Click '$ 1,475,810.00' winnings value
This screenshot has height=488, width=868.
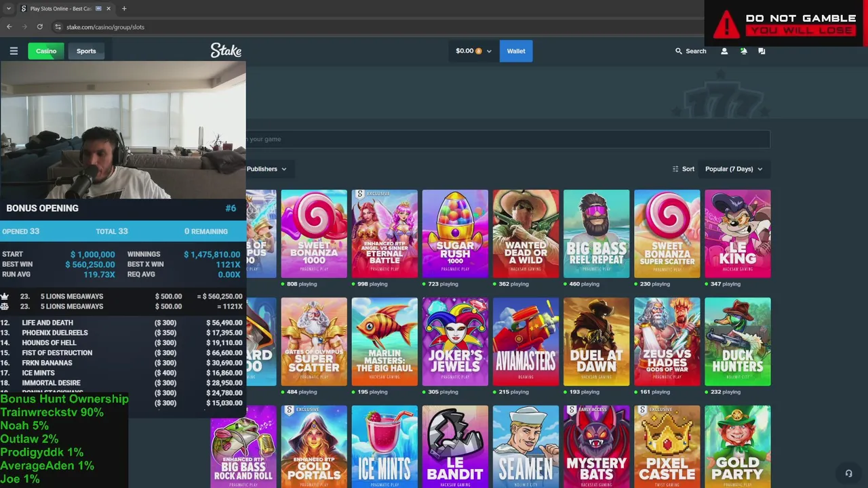[x=212, y=254]
